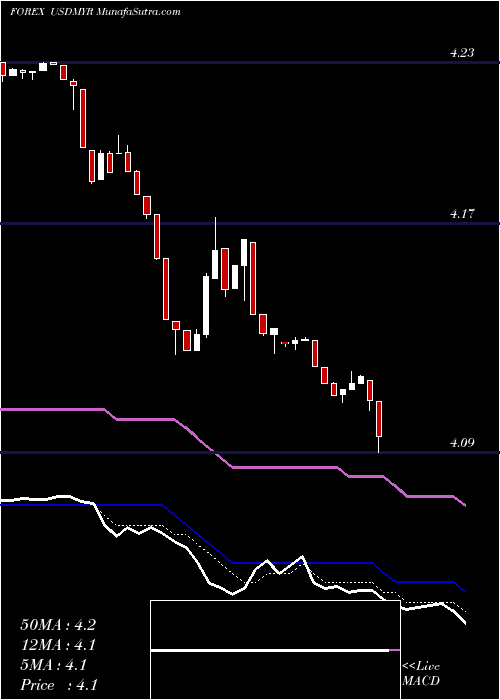This screenshot has height=700, width=500.
Task: Click the 'Price : 4.1' readout
Action: coord(59,685)
